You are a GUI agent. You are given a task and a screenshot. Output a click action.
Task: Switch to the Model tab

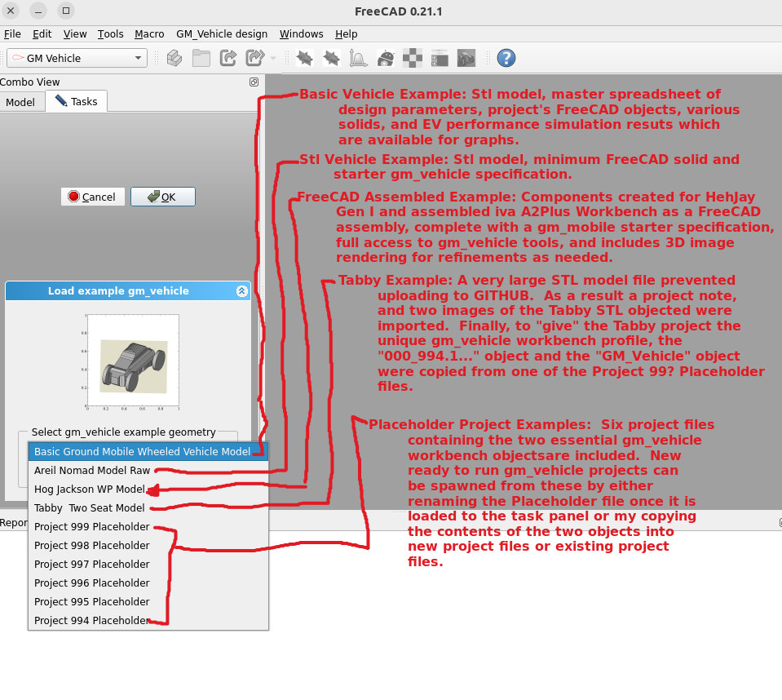pos(20,102)
